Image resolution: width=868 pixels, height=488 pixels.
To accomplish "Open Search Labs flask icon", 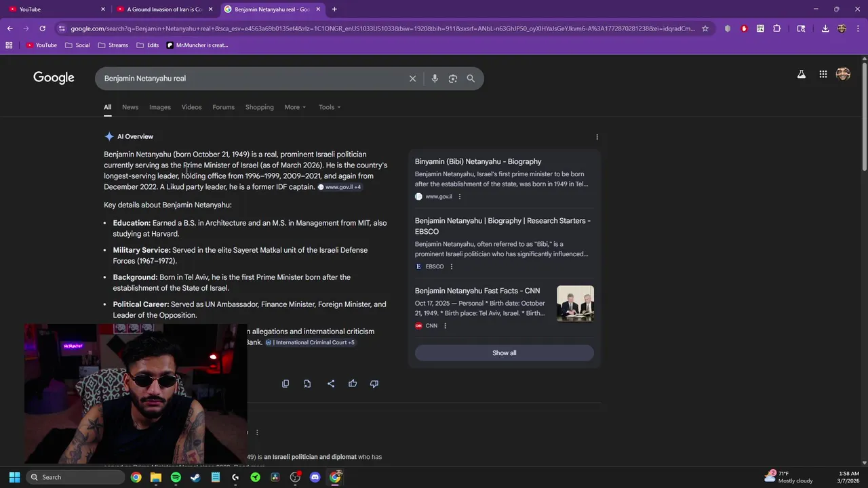I will click(x=801, y=75).
